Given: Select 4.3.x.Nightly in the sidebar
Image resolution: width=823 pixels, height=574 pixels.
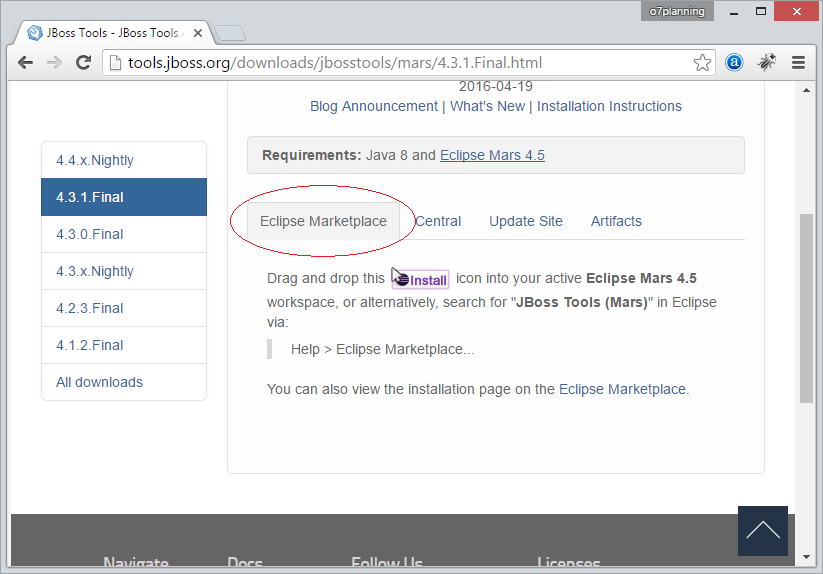Looking at the screenshot, I should click(x=124, y=271).
